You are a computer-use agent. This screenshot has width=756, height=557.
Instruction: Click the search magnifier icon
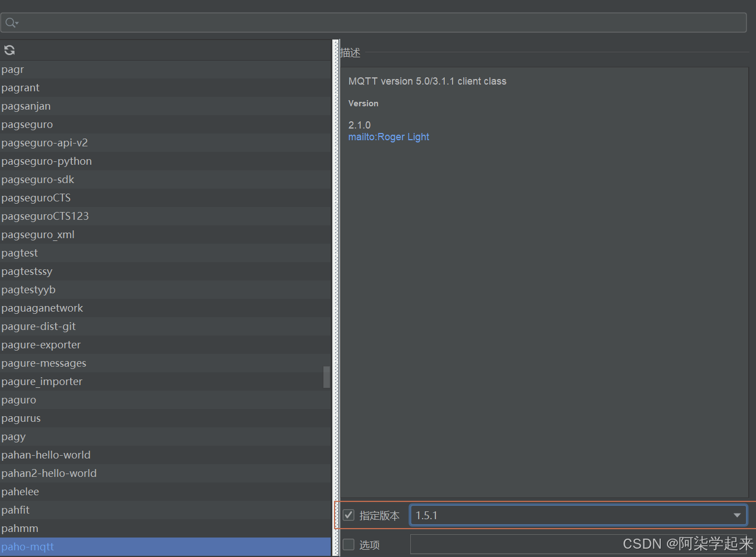[11, 23]
